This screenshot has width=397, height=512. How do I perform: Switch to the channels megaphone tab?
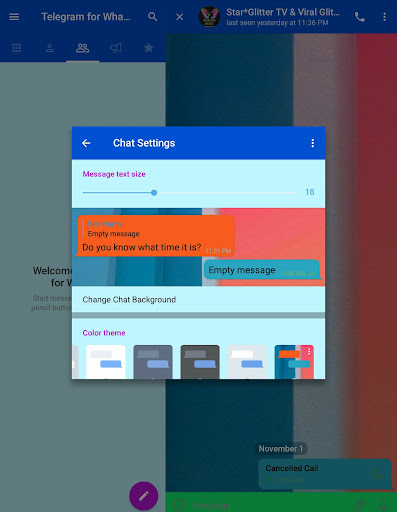tap(116, 48)
